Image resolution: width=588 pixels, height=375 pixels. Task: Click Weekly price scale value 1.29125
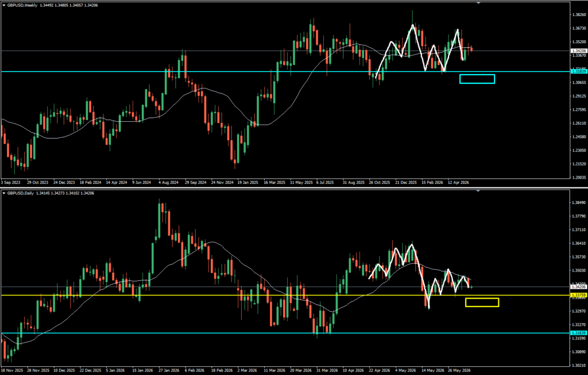pos(579,96)
